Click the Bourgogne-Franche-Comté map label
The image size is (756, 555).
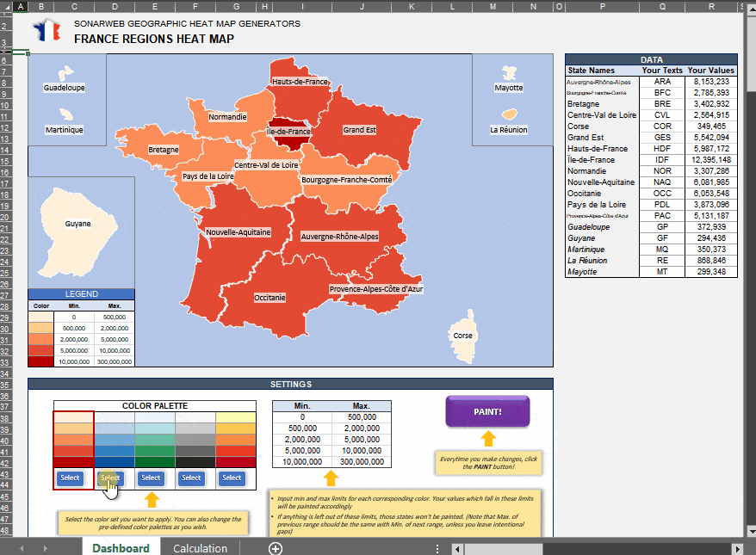347,180
